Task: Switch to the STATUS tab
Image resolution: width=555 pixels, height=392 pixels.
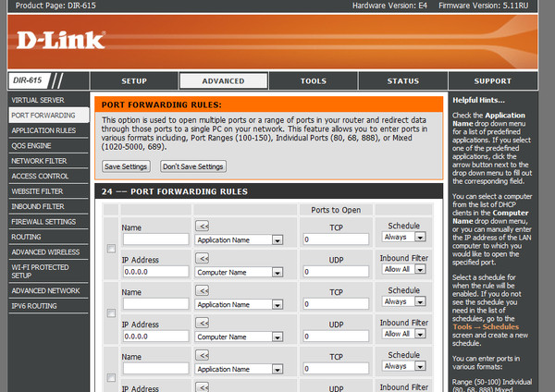Action: point(403,81)
